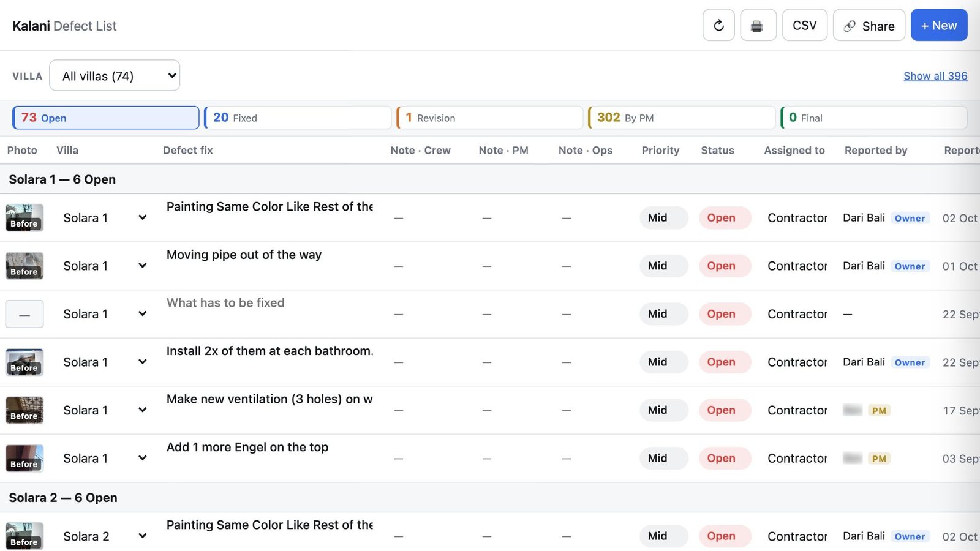Open the Before photo of the Painting defect in Solara 1
This screenshot has height=551, width=980.
(24, 217)
